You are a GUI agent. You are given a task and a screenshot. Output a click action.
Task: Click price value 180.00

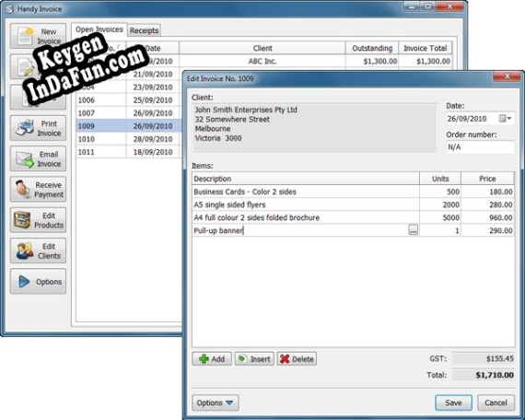[x=487, y=192]
